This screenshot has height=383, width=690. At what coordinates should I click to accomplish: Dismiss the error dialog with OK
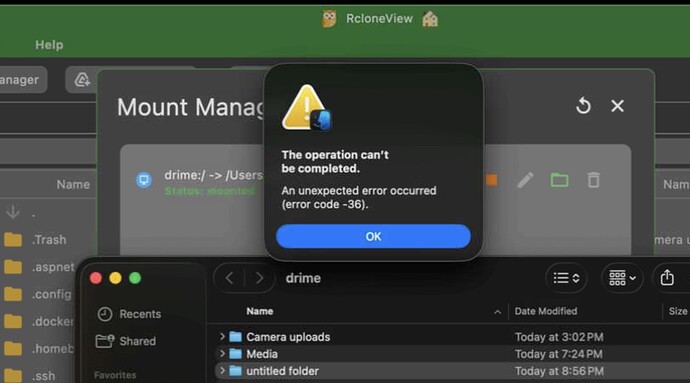[x=373, y=236]
